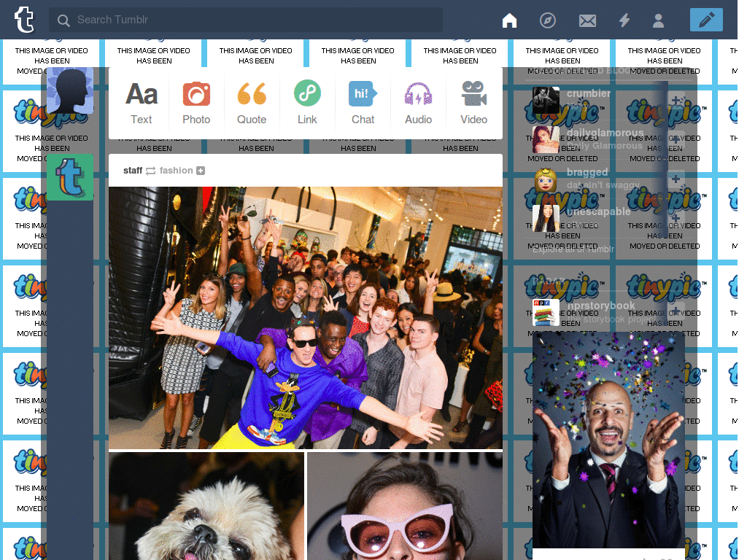The image size is (747, 560).
Task: Click Explore all of Tumblr link
Action: (573, 249)
